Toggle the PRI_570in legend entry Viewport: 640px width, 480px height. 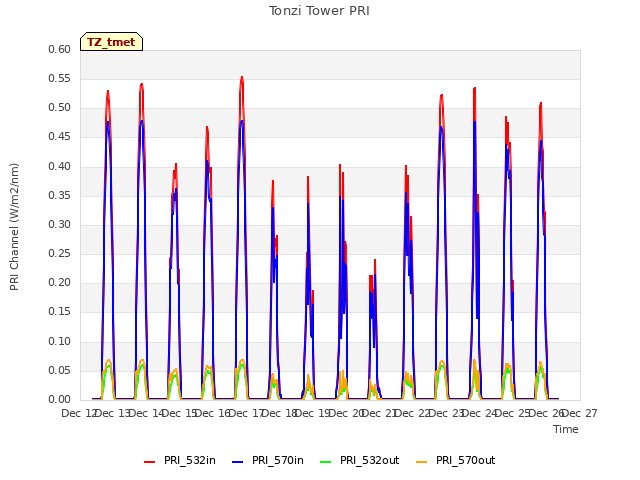(268, 460)
